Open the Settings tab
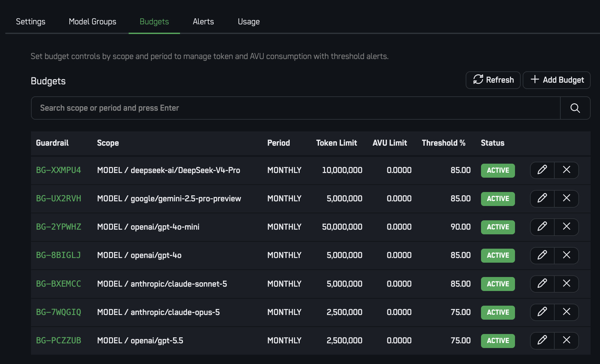 31,22
